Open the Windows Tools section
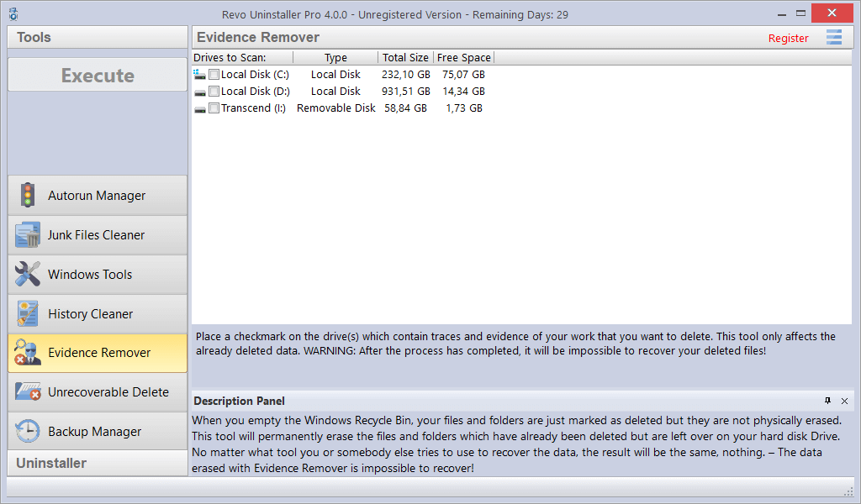Image resolution: width=861 pixels, height=504 pixels. pyautogui.click(x=98, y=274)
